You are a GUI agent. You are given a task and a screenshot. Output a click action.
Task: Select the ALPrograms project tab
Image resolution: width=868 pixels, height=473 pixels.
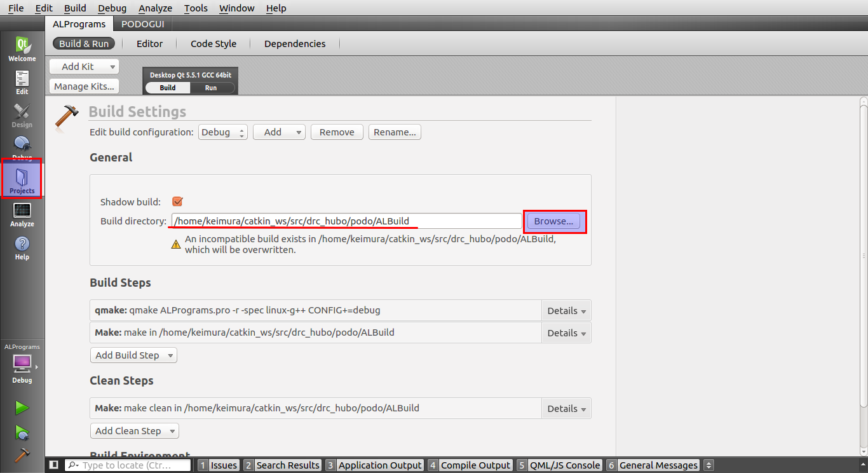(79, 24)
